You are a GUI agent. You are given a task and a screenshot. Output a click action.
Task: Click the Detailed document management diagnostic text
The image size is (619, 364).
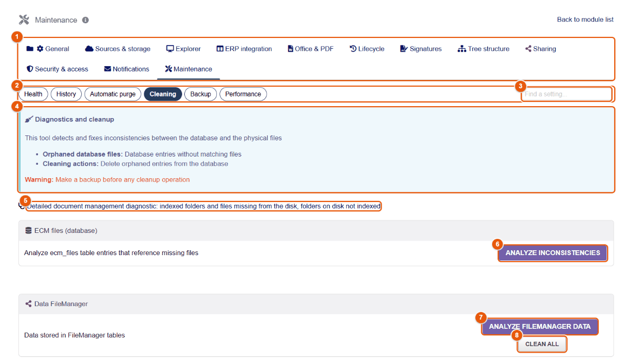click(x=204, y=206)
